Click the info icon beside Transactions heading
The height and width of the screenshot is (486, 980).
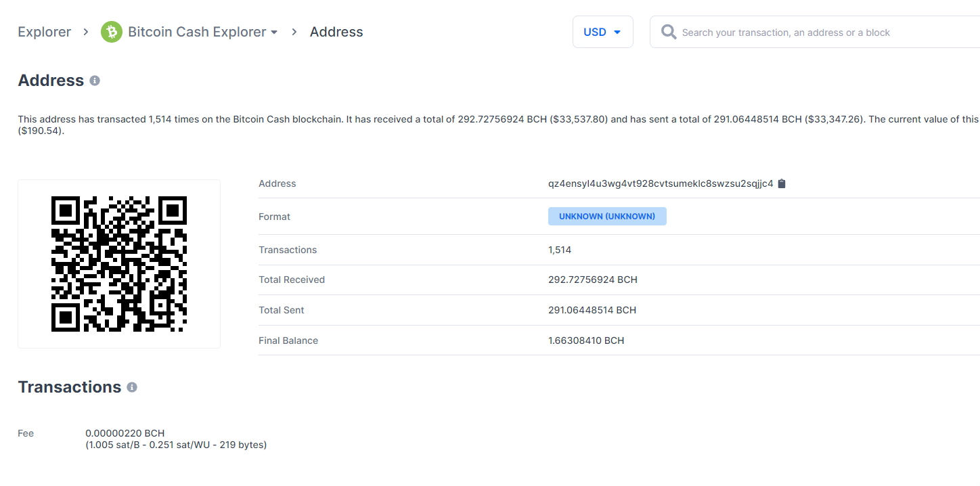click(132, 387)
